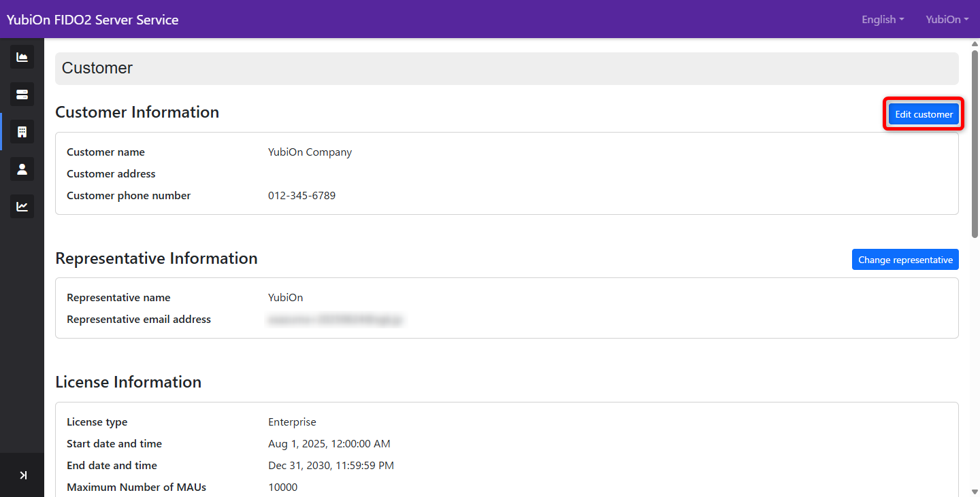Select the representative name value "YubiOn"

tap(285, 298)
